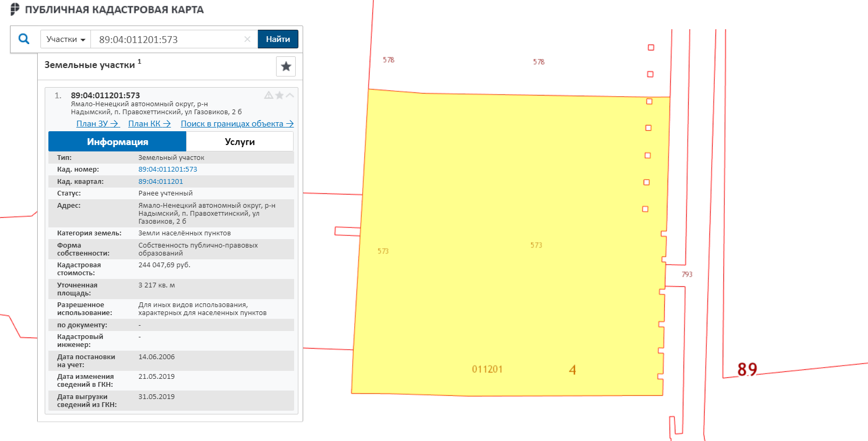Collapse the parcel result card

pos(290,96)
